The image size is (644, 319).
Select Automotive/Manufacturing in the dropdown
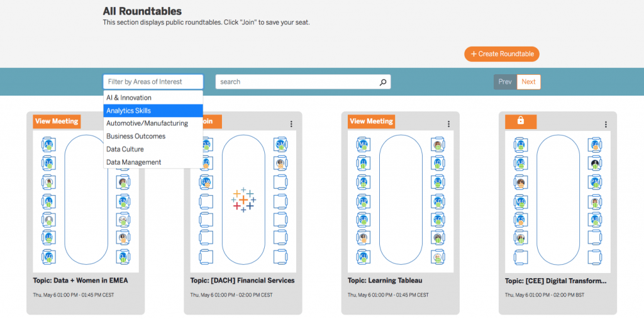(147, 123)
